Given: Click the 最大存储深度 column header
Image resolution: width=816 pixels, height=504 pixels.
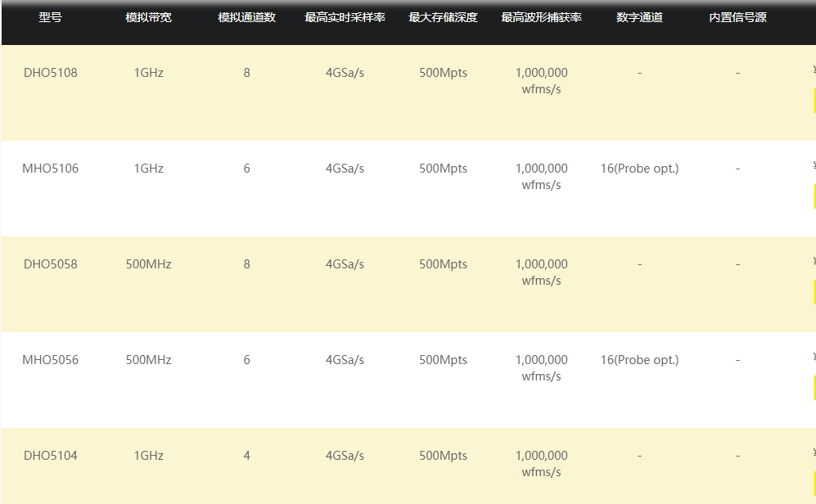Looking at the screenshot, I should (443, 17).
